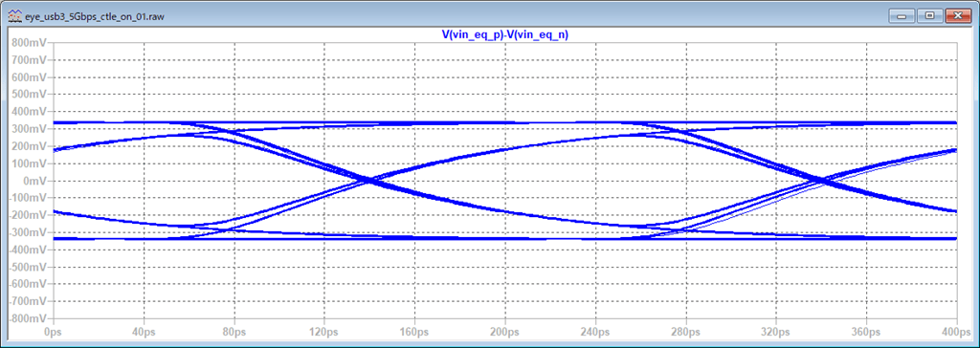Click the -500mV vertical axis label

pos(29,267)
